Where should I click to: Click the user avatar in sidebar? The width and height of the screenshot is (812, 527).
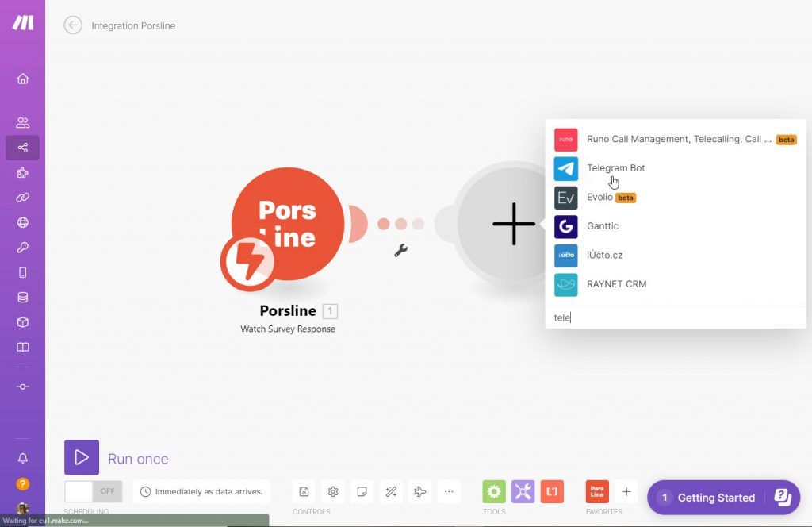[x=22, y=508]
